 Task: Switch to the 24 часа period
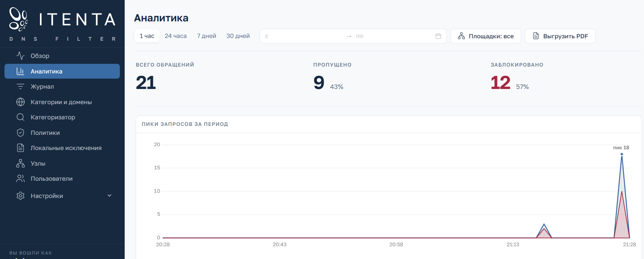(176, 36)
